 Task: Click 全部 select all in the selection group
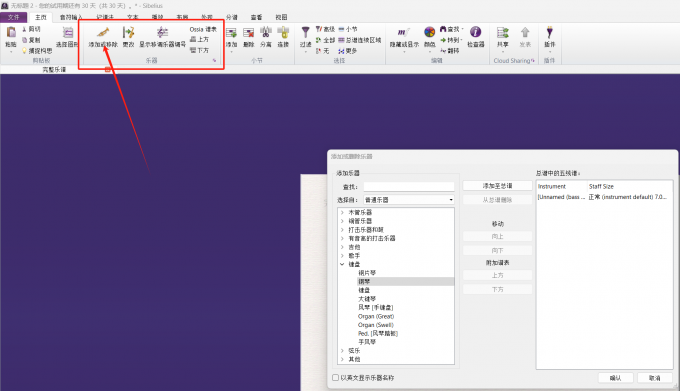pyautogui.click(x=325, y=40)
